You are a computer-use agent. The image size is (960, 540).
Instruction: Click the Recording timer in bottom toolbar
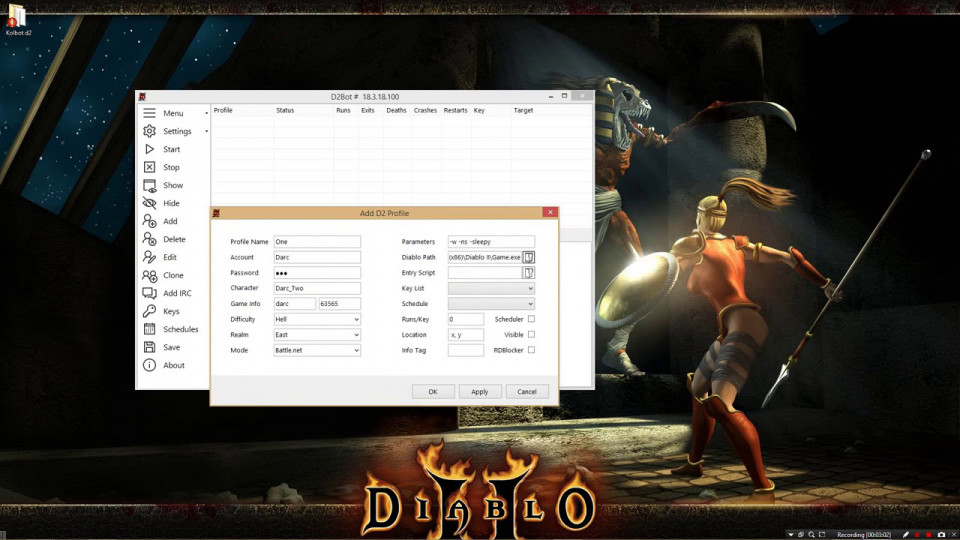tap(864, 534)
